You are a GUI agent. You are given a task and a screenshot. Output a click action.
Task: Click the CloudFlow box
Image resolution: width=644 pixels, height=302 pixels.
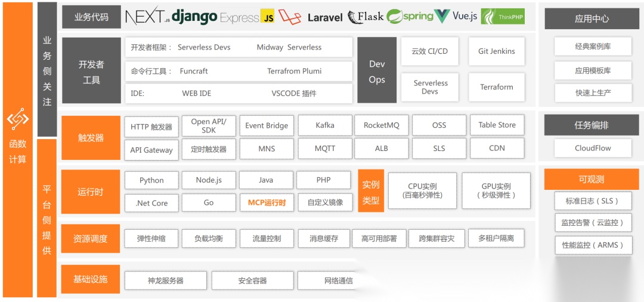[593, 148]
